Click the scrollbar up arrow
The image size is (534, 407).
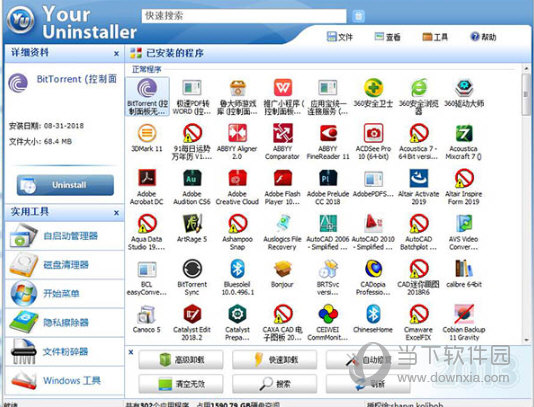point(526,68)
